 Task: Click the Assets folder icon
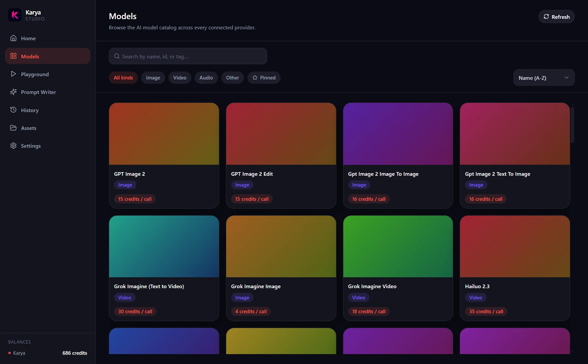[x=13, y=128]
